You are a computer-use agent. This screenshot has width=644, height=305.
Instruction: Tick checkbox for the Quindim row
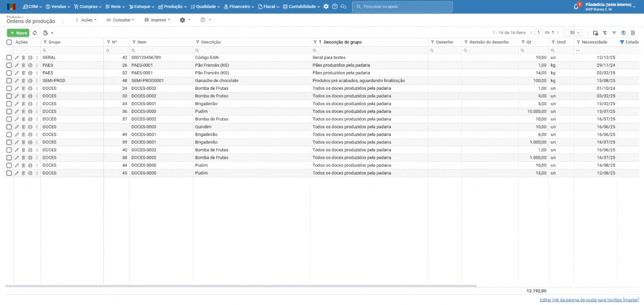click(9, 127)
